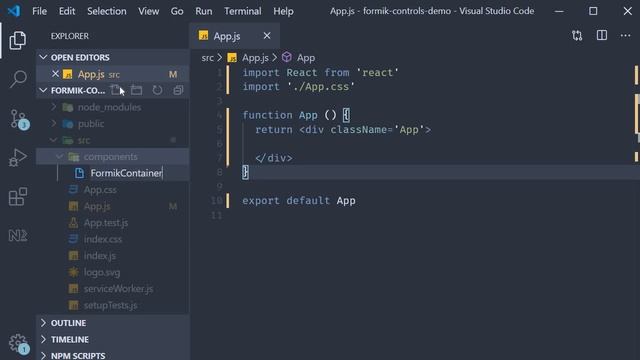Viewport: 640px width, 360px height.
Task: Close App.js in Open Editors list
Action: pyautogui.click(x=56, y=74)
